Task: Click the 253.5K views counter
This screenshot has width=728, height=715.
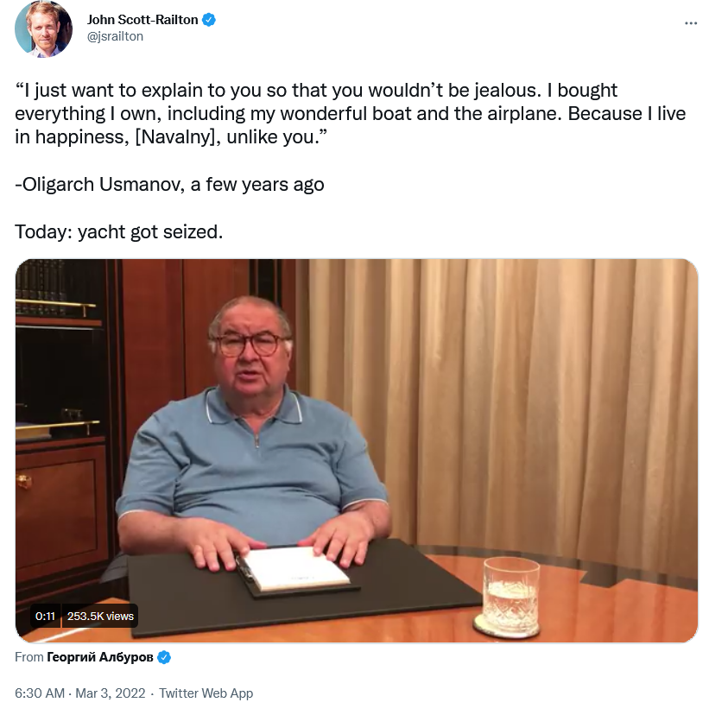Action: click(x=100, y=616)
